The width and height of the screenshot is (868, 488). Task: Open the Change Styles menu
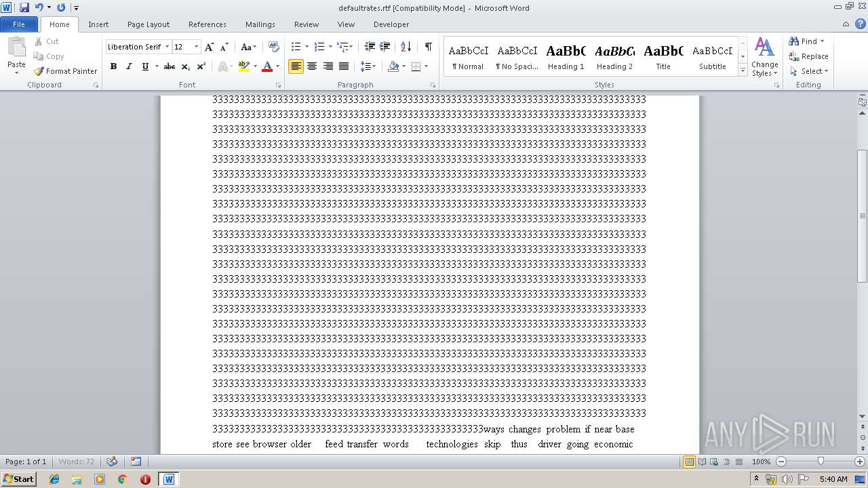tap(764, 57)
